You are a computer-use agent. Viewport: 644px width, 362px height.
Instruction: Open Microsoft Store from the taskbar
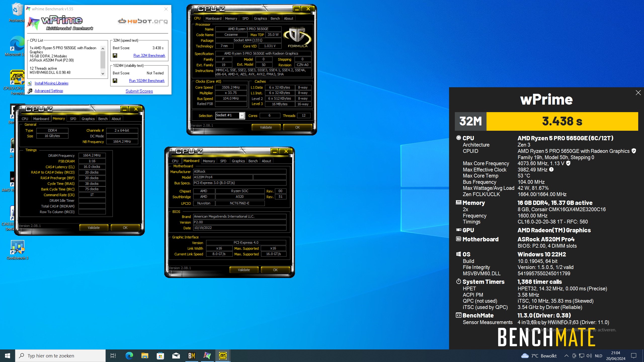(160, 356)
